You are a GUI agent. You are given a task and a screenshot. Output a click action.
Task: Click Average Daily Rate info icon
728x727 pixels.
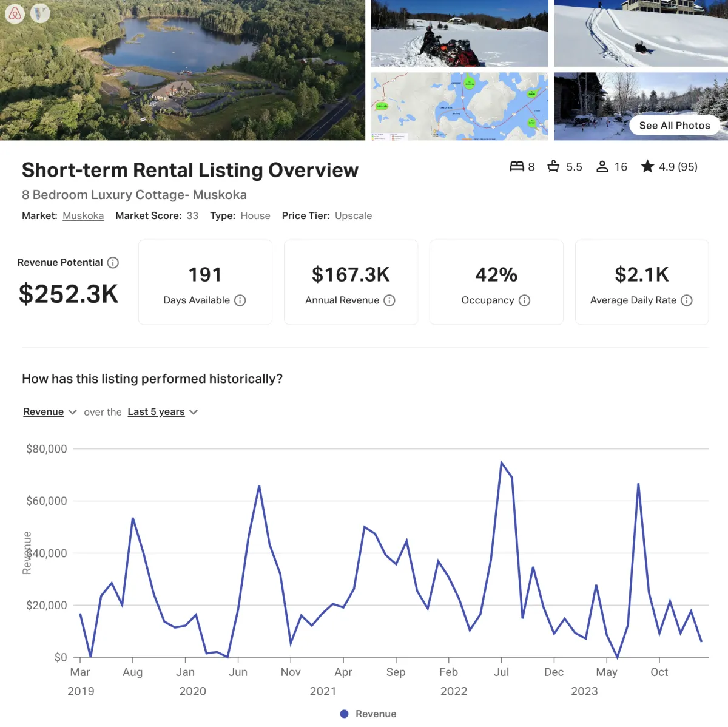coord(687,300)
